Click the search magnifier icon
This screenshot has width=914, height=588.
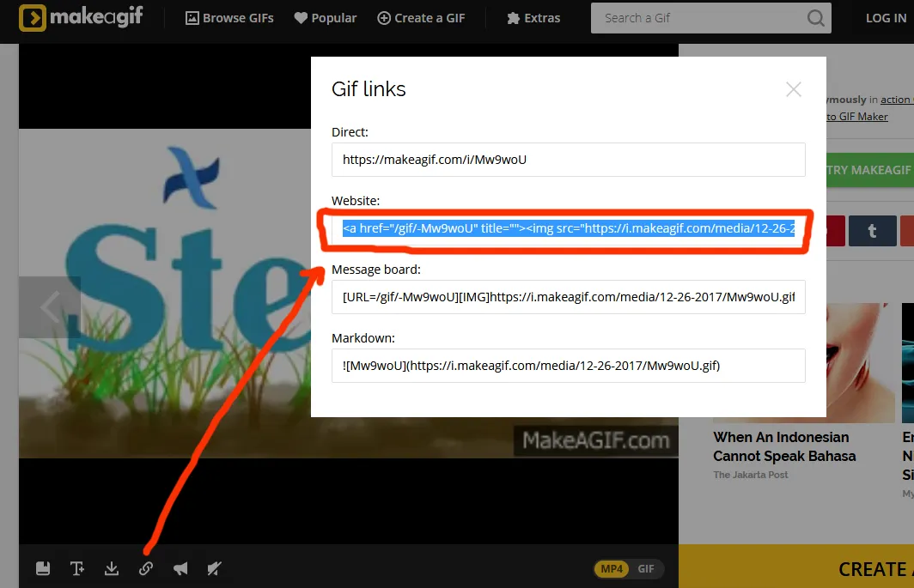tap(816, 18)
